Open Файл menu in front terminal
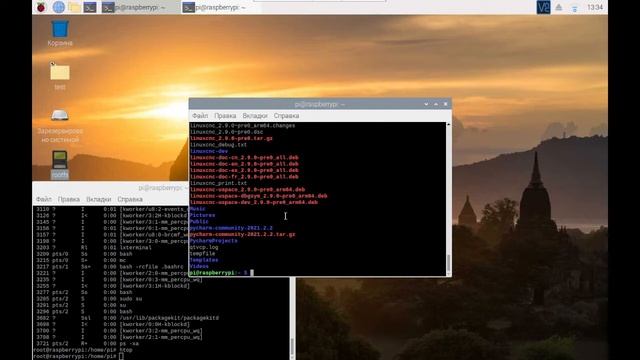 click(200, 116)
